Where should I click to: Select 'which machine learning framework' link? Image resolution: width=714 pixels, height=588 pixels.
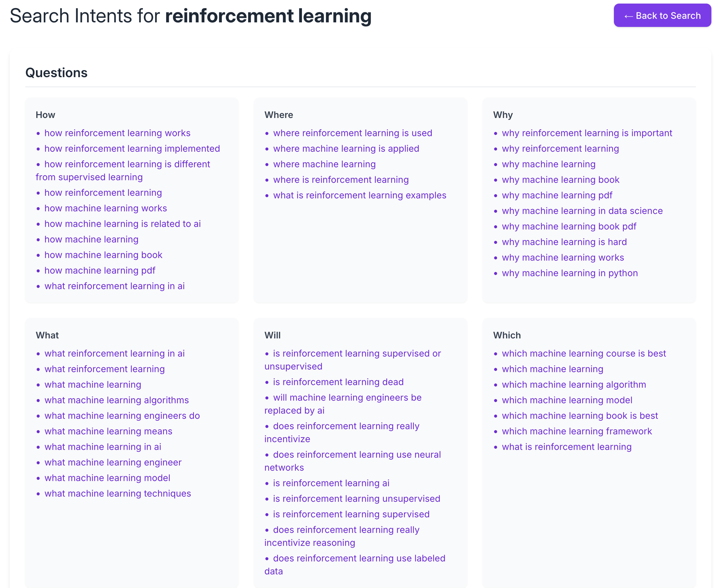577,431
